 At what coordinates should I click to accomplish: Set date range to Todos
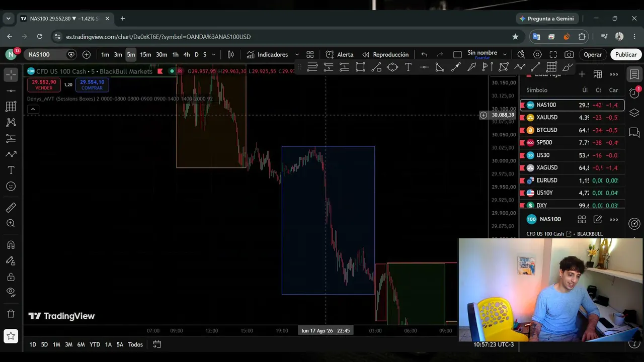135,344
